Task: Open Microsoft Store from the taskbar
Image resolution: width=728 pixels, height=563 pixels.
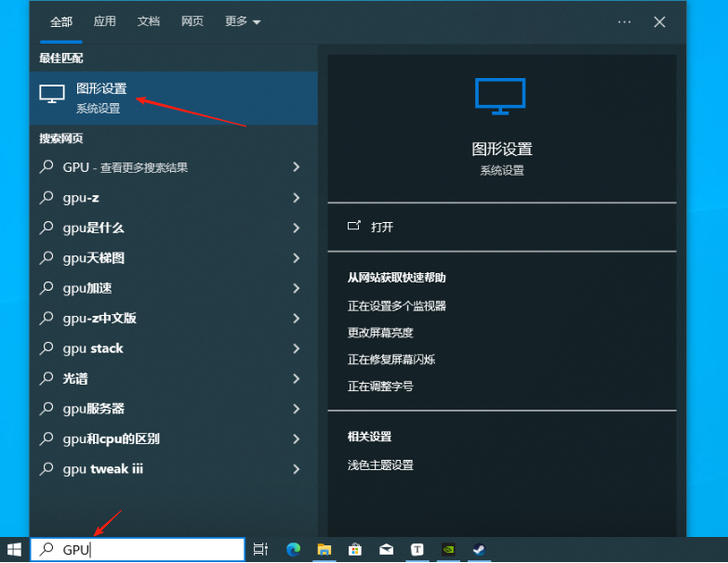Action: (x=355, y=549)
